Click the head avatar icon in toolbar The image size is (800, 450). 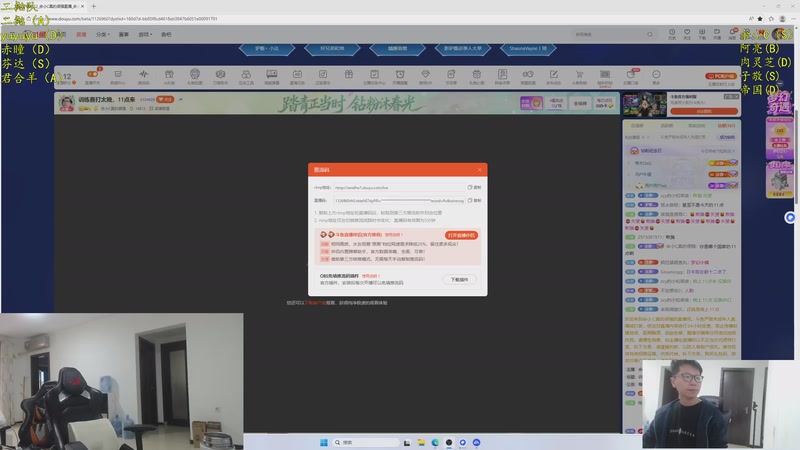pyautogui.click(x=194, y=74)
